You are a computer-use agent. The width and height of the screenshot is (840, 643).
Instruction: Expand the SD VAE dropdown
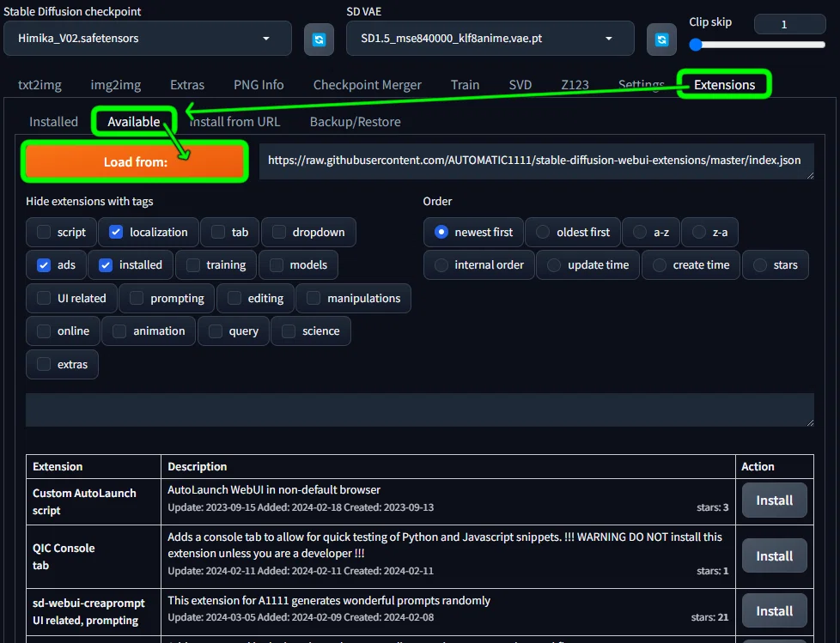pyautogui.click(x=490, y=39)
